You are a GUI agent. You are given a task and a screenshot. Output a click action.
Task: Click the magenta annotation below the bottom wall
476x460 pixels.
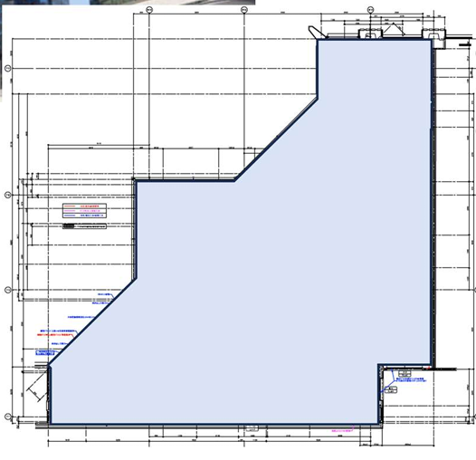coord(342,430)
